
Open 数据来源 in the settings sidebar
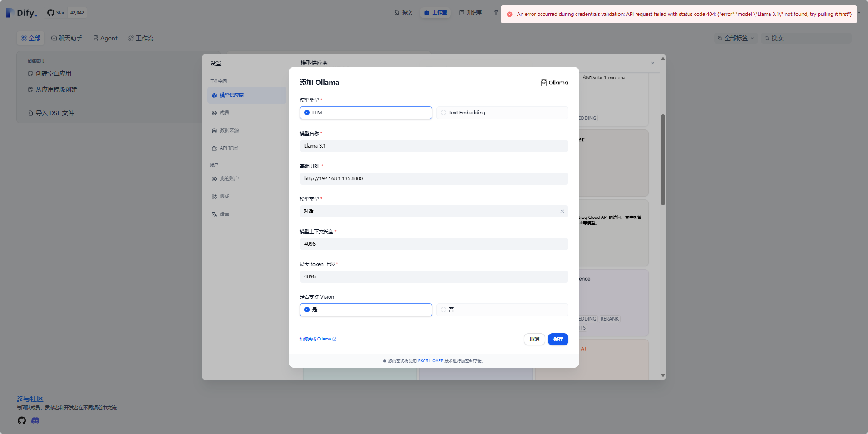tap(247, 130)
